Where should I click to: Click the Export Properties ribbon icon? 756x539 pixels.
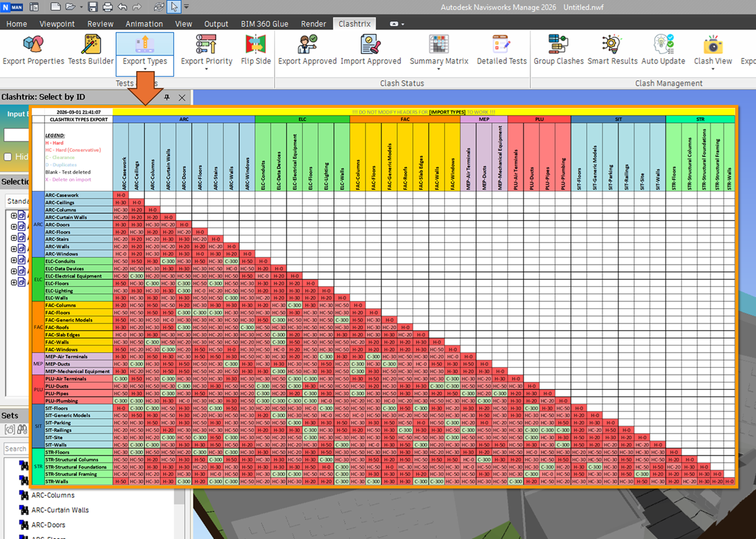[33, 45]
